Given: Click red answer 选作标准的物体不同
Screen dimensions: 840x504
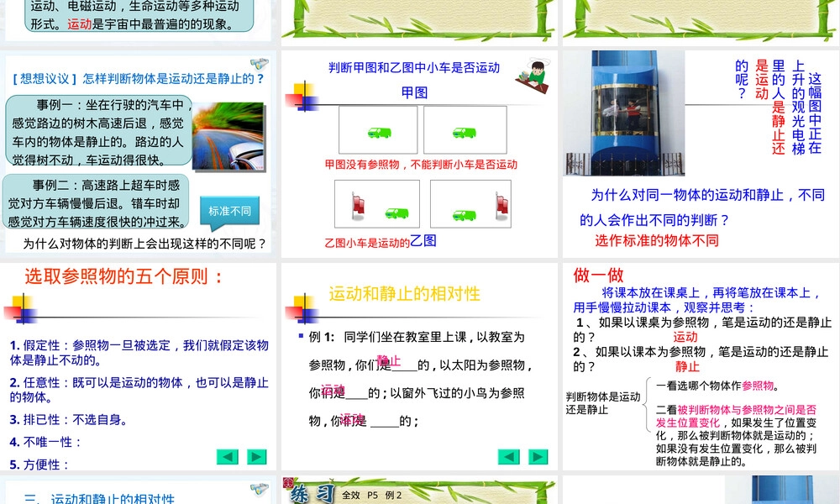Looking at the screenshot, I should (657, 240).
